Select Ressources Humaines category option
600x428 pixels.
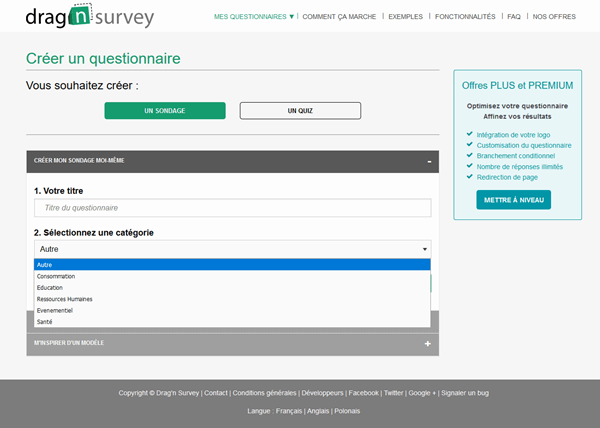tap(232, 299)
